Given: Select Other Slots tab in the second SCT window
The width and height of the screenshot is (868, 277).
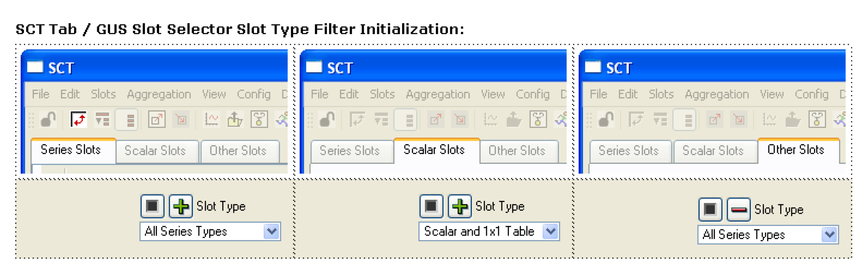Looking at the screenshot, I should (x=517, y=151).
